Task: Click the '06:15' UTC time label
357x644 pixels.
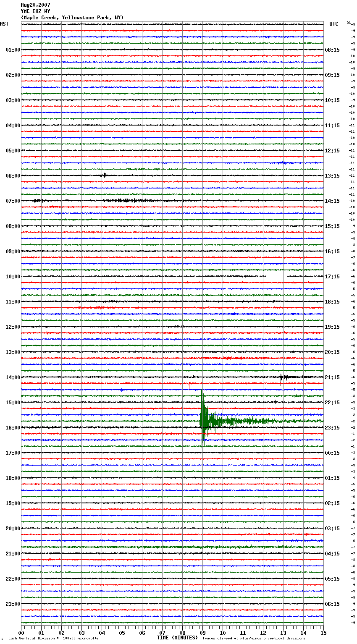Action: click(332, 604)
